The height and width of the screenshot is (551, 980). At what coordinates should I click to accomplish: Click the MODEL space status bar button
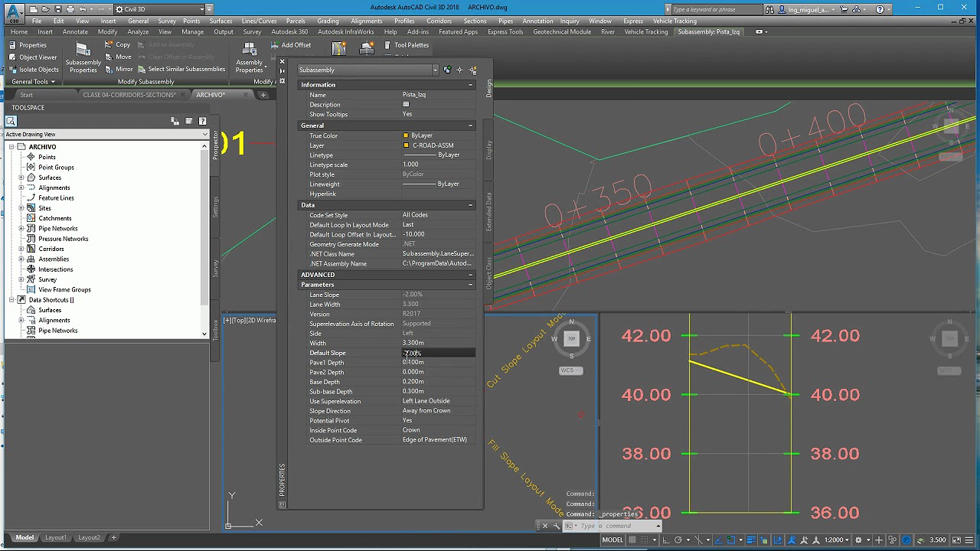point(612,540)
